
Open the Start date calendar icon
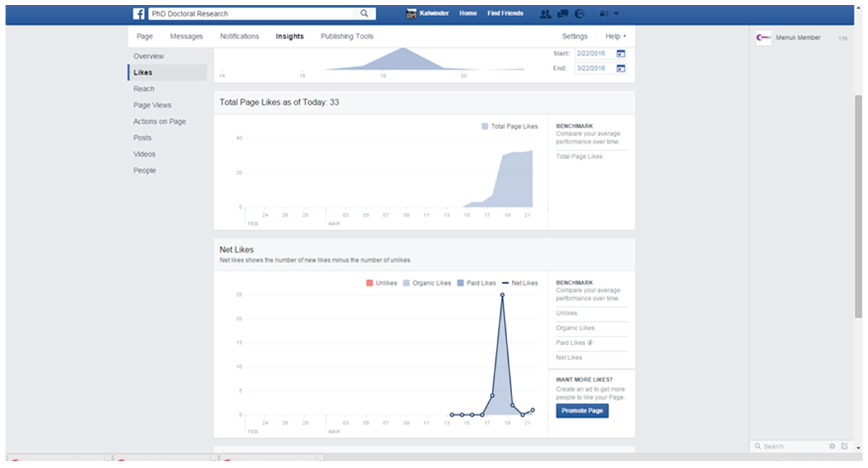[620, 54]
